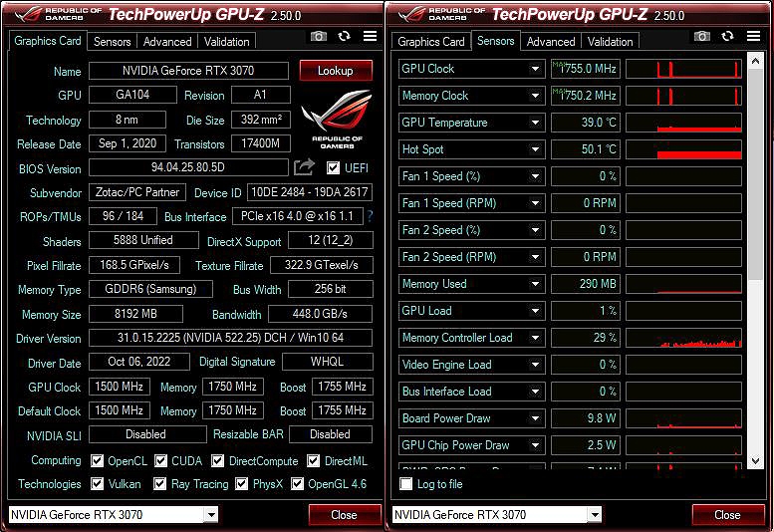Toggle the OpenGL 4.6 checkbox
Screen dimensions: 774x532
click(x=297, y=483)
